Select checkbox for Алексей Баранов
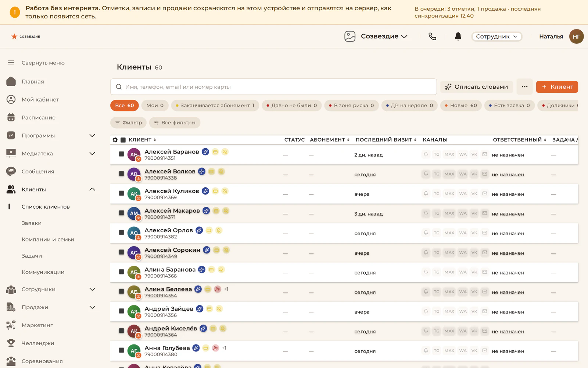Image resolution: width=588 pixels, height=368 pixels. pos(121,154)
